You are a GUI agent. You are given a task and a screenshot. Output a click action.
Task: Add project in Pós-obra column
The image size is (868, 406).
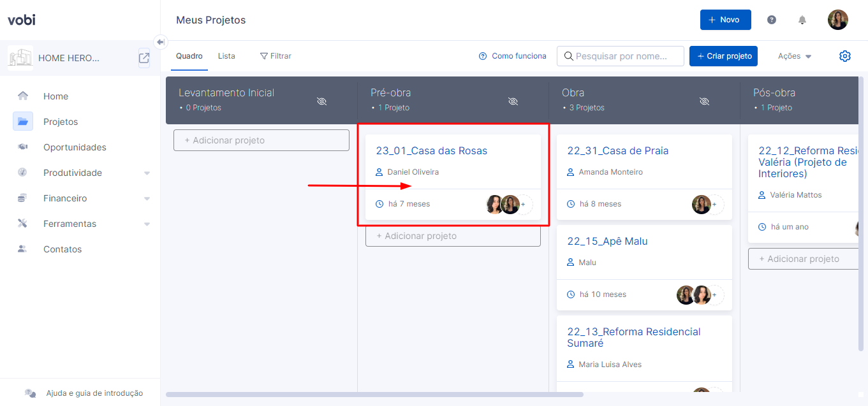point(804,259)
